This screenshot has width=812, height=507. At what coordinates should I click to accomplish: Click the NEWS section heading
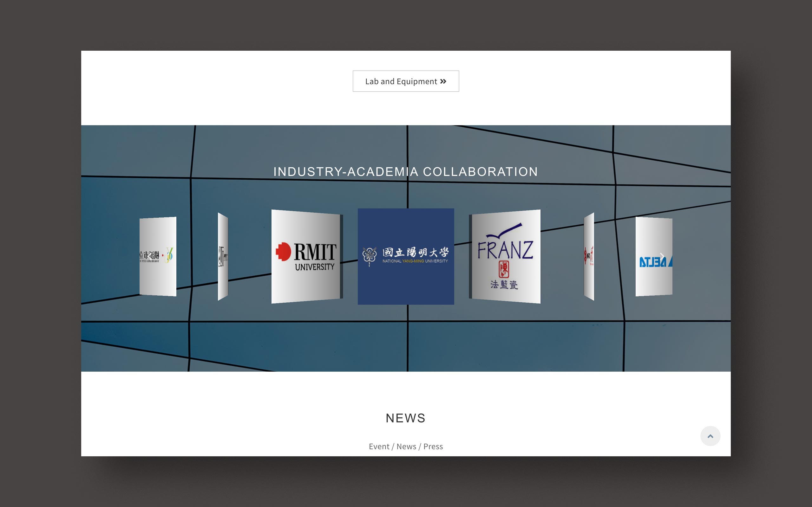pyautogui.click(x=406, y=418)
